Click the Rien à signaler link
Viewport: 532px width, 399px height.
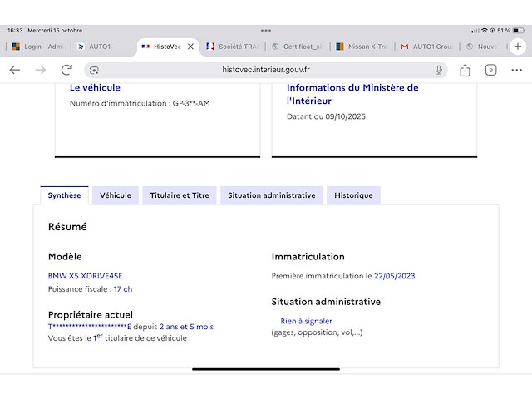point(306,321)
